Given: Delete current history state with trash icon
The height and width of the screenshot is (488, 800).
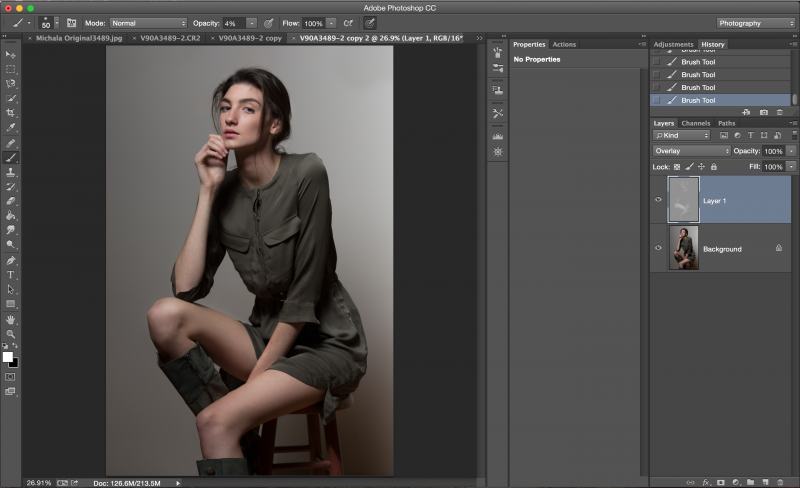Looking at the screenshot, I should pos(780,112).
